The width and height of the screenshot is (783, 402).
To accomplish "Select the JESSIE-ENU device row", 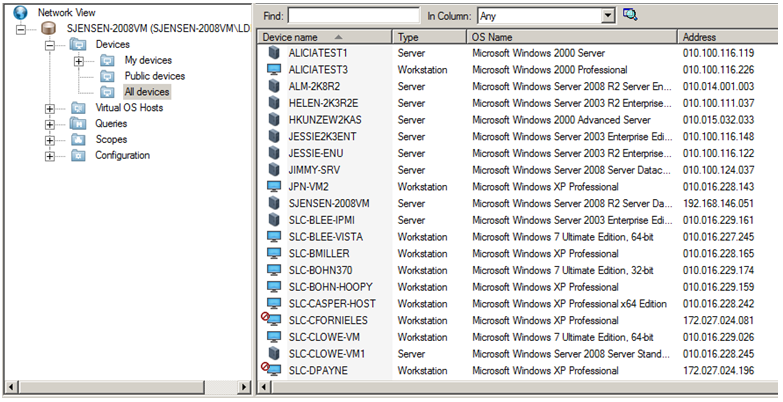I will [518, 153].
